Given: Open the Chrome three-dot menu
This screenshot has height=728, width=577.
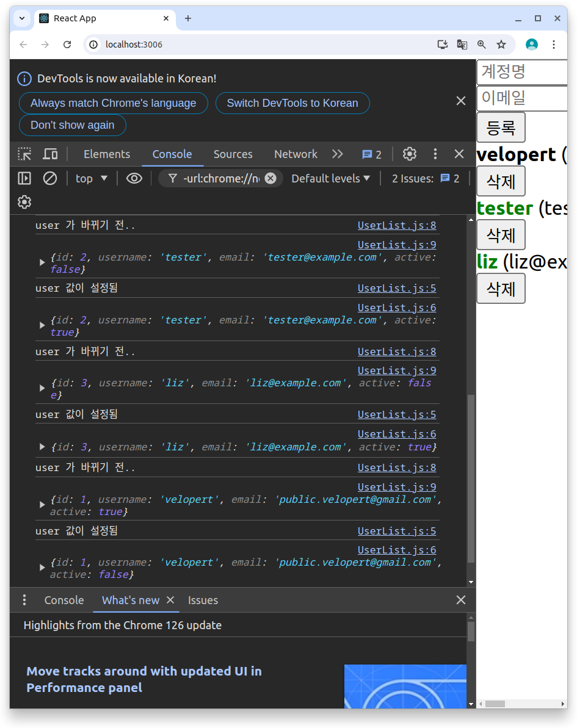Looking at the screenshot, I should (554, 45).
